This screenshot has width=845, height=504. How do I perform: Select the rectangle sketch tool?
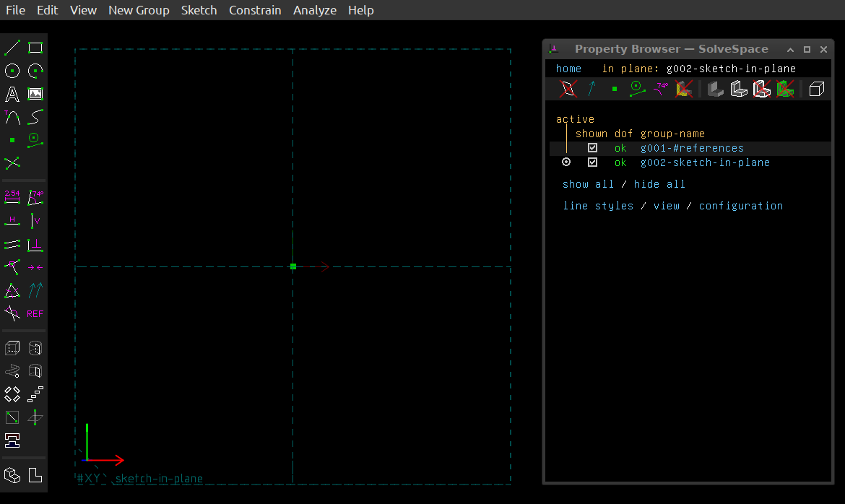tap(35, 48)
